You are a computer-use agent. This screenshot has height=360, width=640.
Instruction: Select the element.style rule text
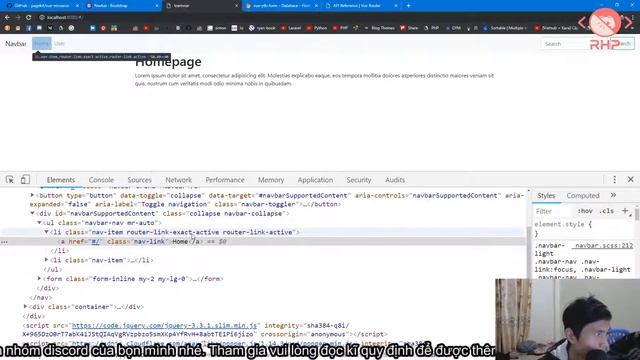tap(563, 224)
